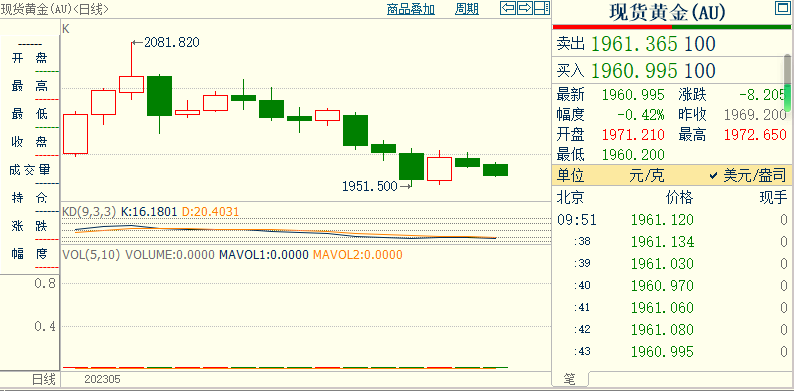The image size is (794, 391).
Task: Click the right arrow navigation icon
Action: (x=525, y=8)
